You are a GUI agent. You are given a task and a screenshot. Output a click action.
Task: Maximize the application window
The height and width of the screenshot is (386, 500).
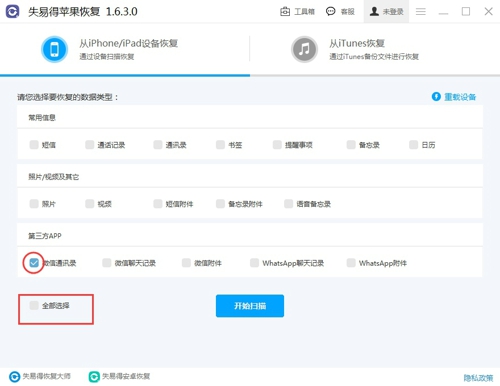[x=466, y=12]
